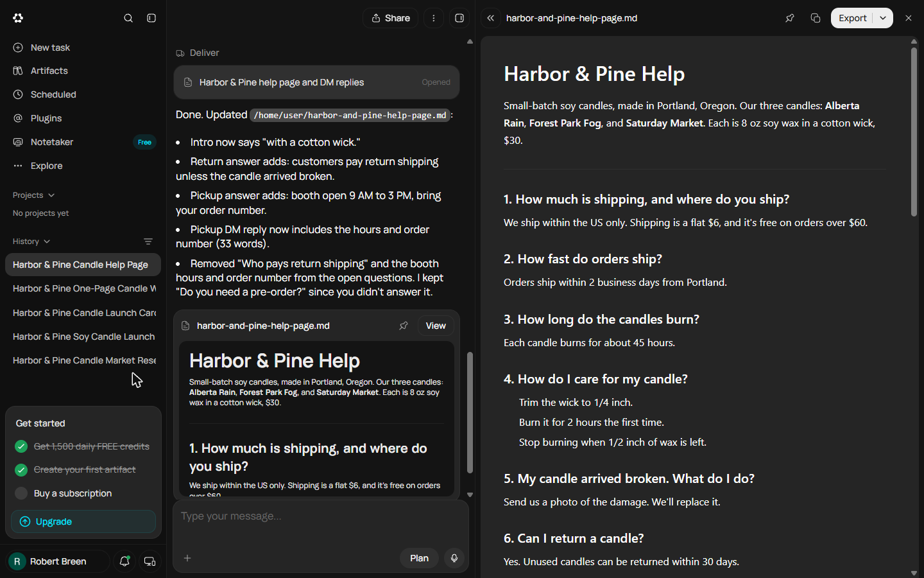
Task: Collapse the left sidebar panel icon
Action: pyautogui.click(x=151, y=18)
